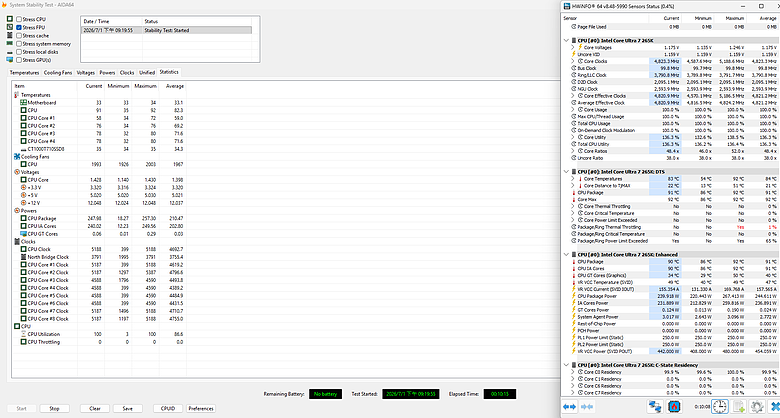Click Average column header in AIDA64 statistics
Screen dimensions: 780x418
point(172,86)
